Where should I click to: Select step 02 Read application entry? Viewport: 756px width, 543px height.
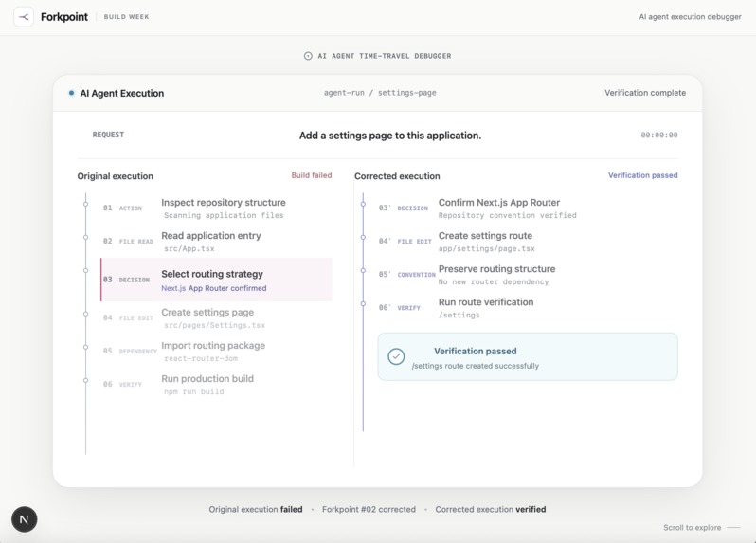tap(216, 242)
